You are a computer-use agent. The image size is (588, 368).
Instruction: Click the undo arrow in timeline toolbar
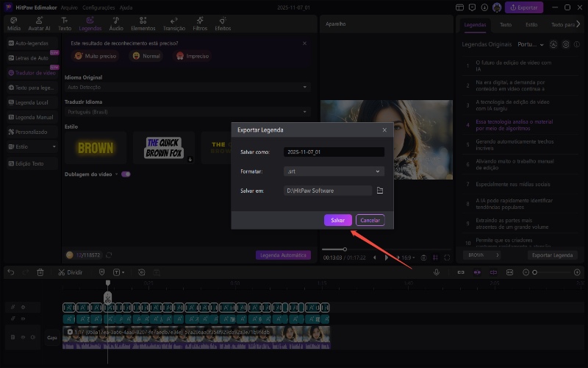10,272
